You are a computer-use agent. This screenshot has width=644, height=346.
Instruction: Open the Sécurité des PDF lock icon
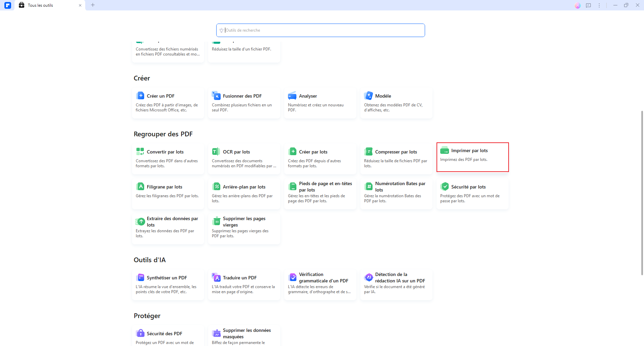click(140, 333)
